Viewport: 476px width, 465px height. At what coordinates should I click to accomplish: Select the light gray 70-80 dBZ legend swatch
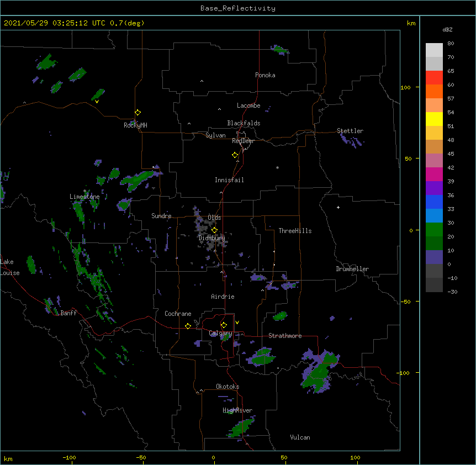coord(434,50)
